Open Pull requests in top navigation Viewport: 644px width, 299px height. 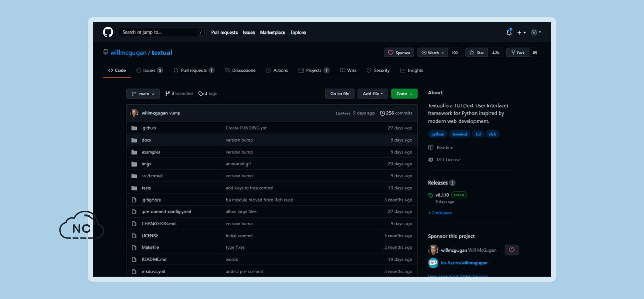(x=224, y=32)
